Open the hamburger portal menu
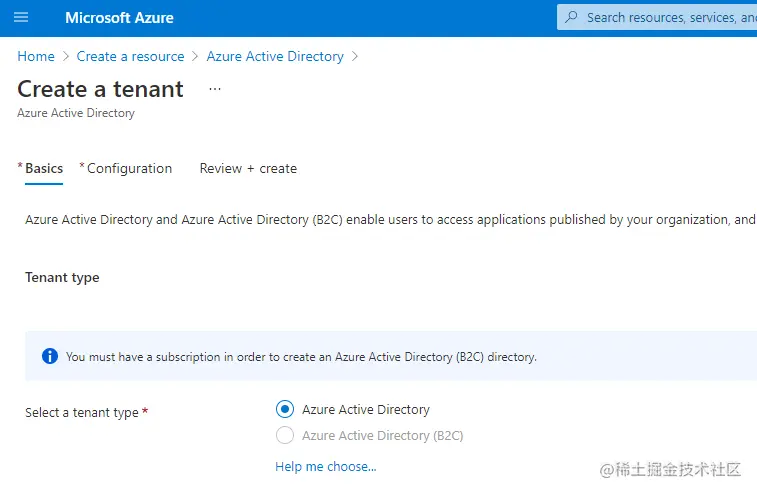The height and width of the screenshot is (494, 757). 21,18
